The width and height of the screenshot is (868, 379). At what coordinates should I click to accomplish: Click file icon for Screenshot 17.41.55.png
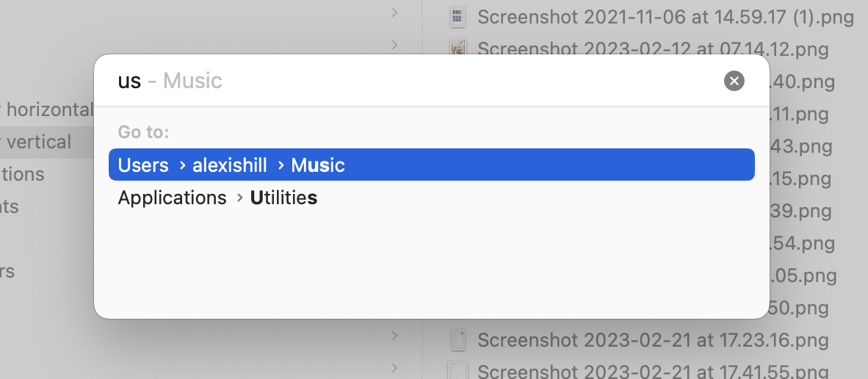click(x=458, y=371)
